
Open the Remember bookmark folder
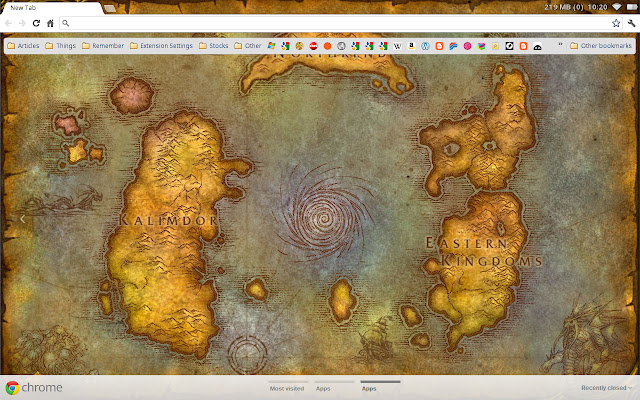pos(103,46)
